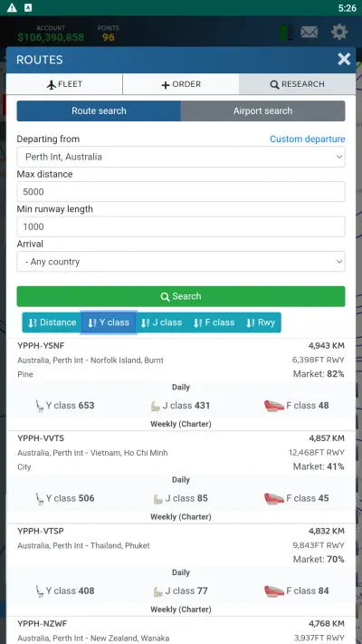Viewport: 362px width, 644px height.
Task: Switch to Airport search mode
Action: click(x=262, y=111)
